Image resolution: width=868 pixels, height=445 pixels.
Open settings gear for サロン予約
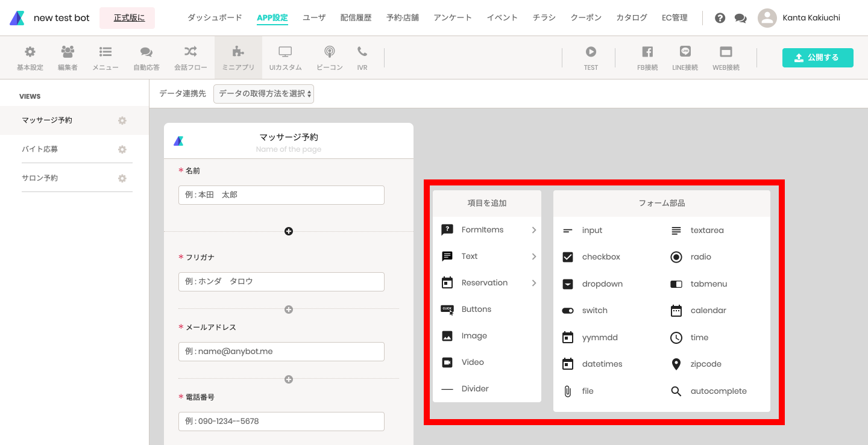(122, 178)
